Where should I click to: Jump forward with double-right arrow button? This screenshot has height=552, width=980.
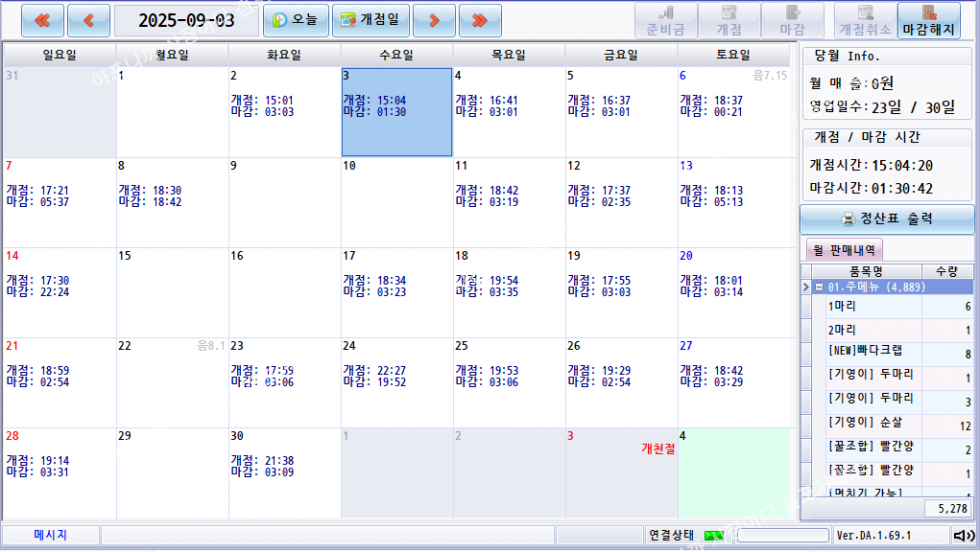tap(480, 19)
